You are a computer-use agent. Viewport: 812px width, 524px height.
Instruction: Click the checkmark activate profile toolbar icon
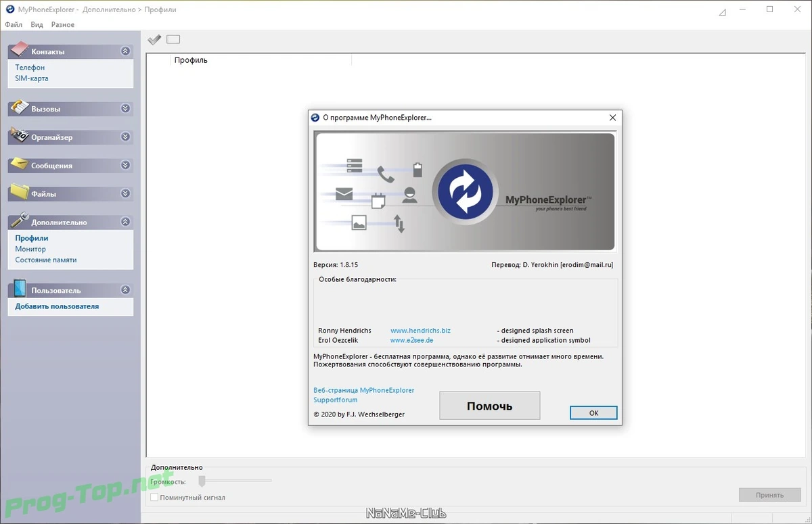[x=154, y=40]
